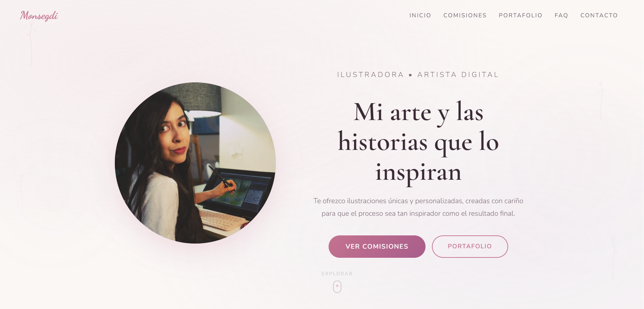The width and height of the screenshot is (644, 309).
Task: Click the decorative flower stem below the logo
Action: [x=31, y=43]
